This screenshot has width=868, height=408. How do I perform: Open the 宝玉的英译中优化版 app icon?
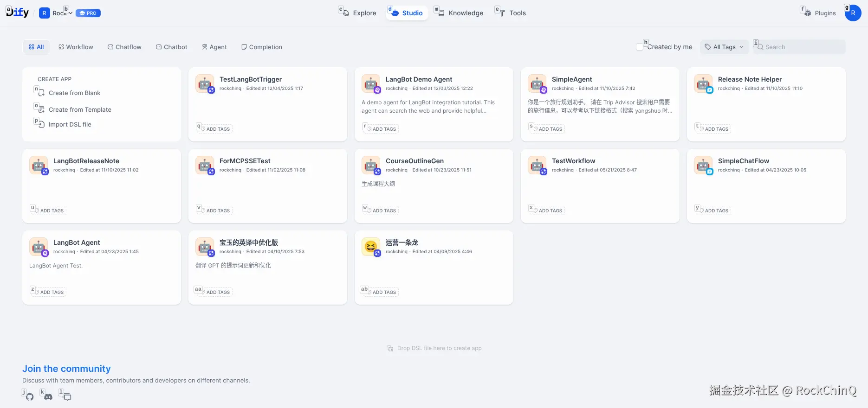click(x=205, y=247)
